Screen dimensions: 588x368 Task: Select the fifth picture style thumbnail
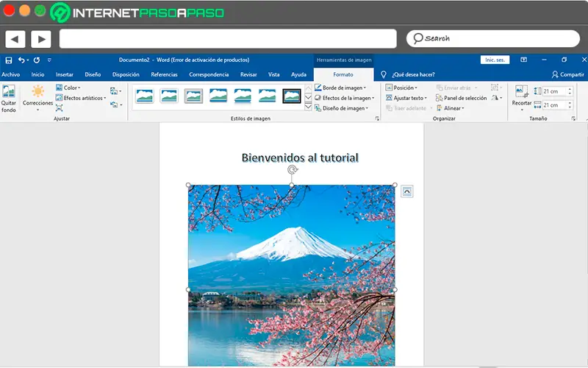pos(243,96)
